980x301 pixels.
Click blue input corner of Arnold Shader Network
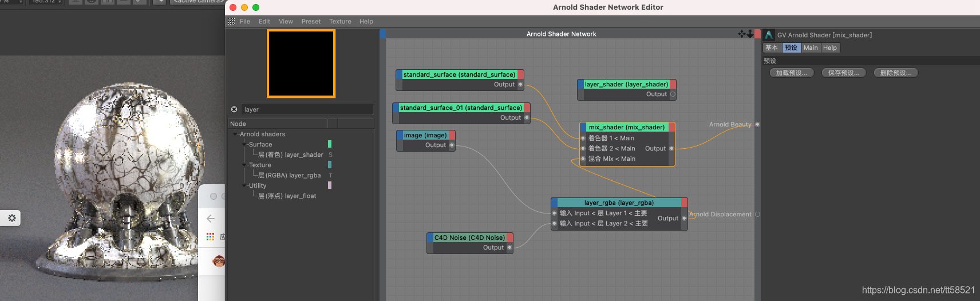pyautogui.click(x=382, y=34)
